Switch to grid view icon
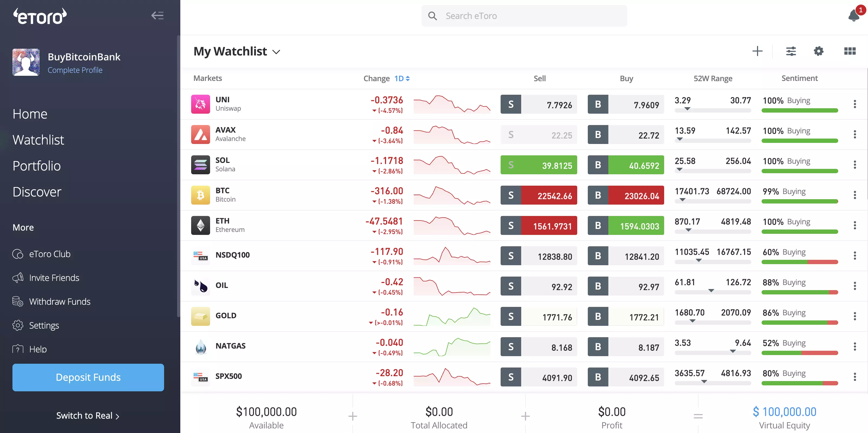This screenshot has height=433, width=868. (850, 51)
